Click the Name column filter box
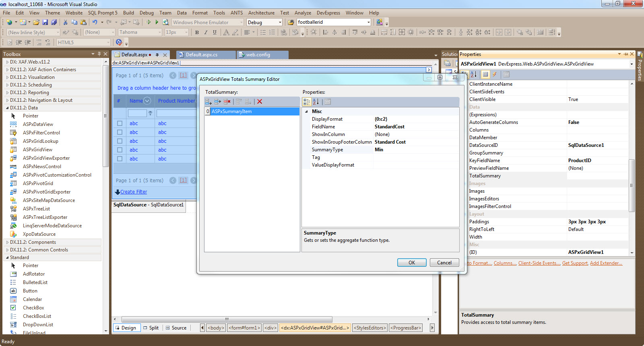Viewport: 644px width, 346px height. 137,113
